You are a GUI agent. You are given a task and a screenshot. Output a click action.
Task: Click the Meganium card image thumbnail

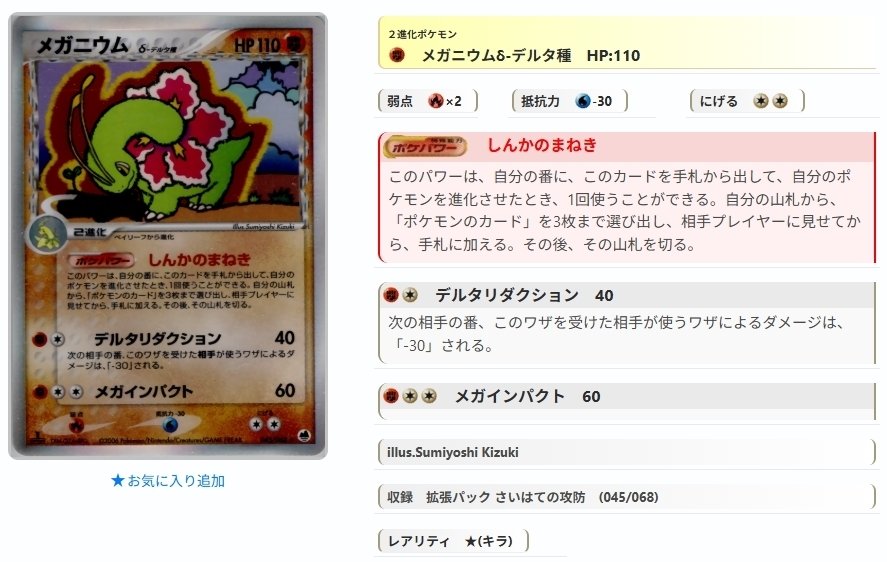tap(168, 236)
